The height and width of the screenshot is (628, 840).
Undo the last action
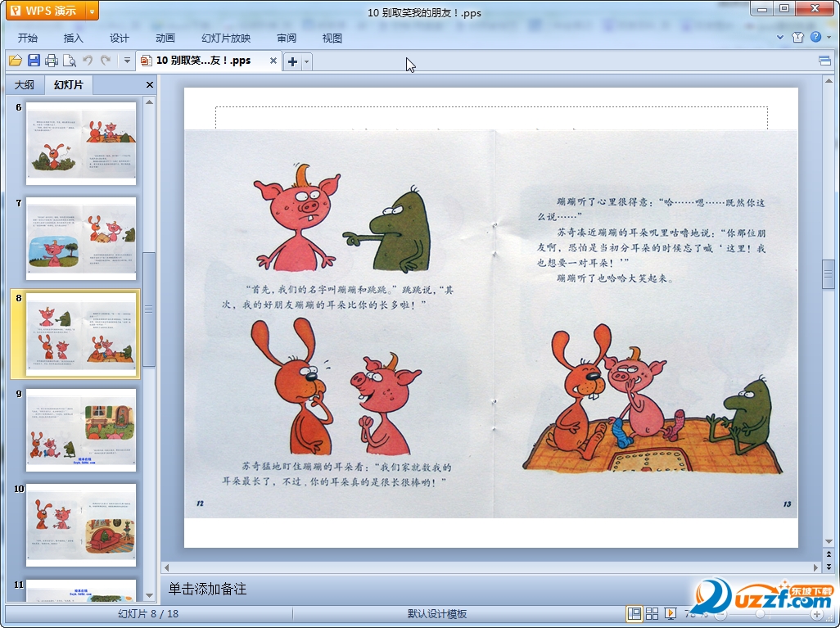click(x=88, y=61)
